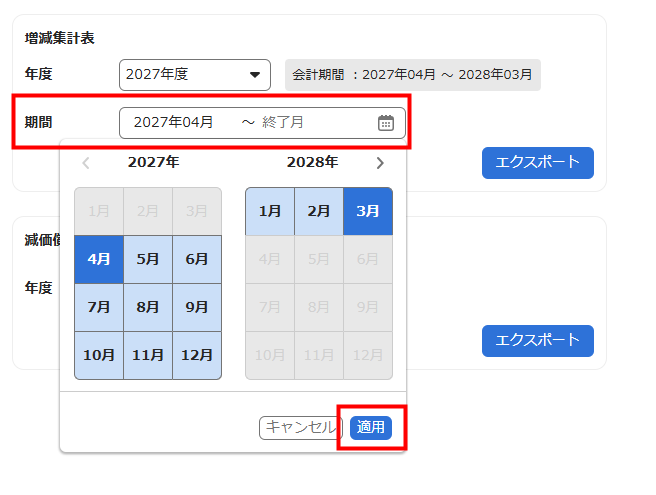Pick 8月 in the 2027 calendar

[x=148, y=307]
